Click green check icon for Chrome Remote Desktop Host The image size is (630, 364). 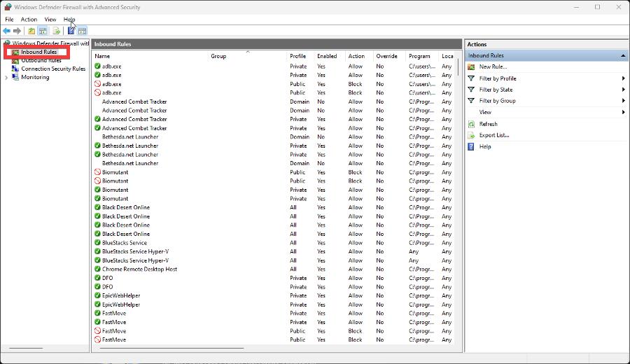coord(97,269)
